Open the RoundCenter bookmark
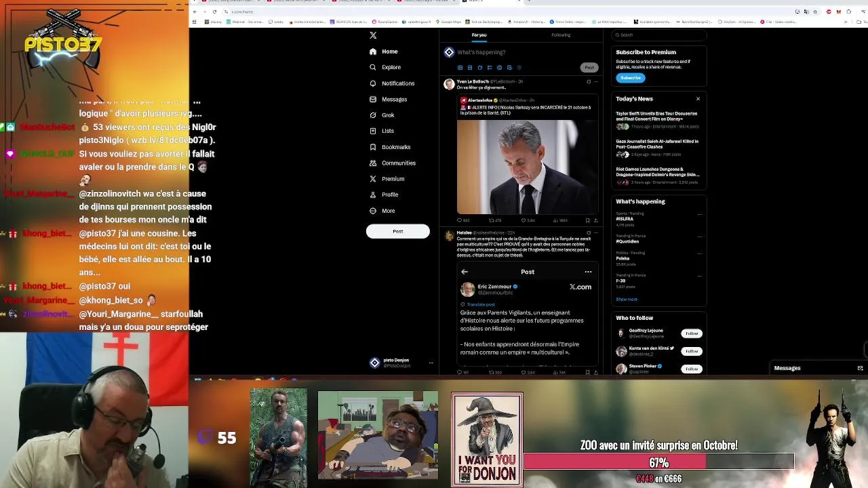The image size is (868, 488). [385, 22]
